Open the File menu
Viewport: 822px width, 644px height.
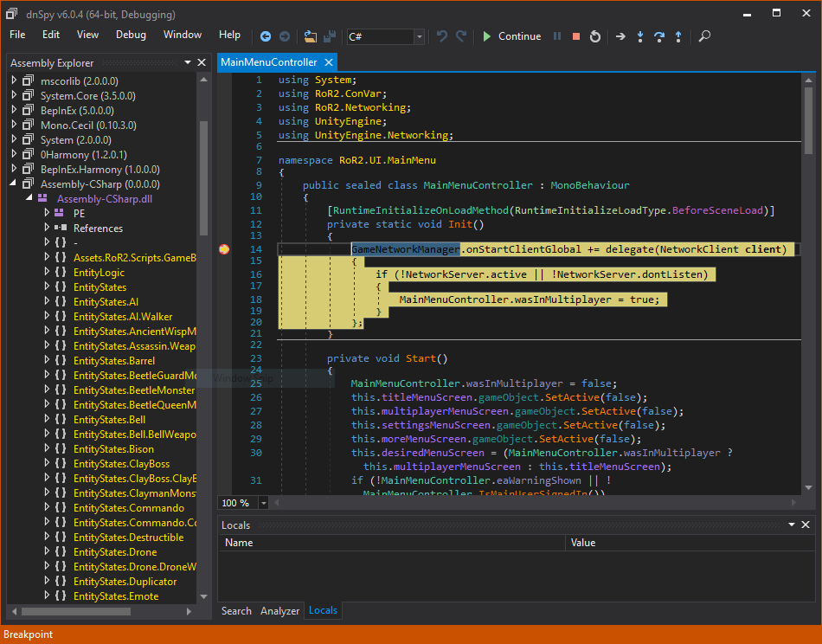[x=17, y=35]
